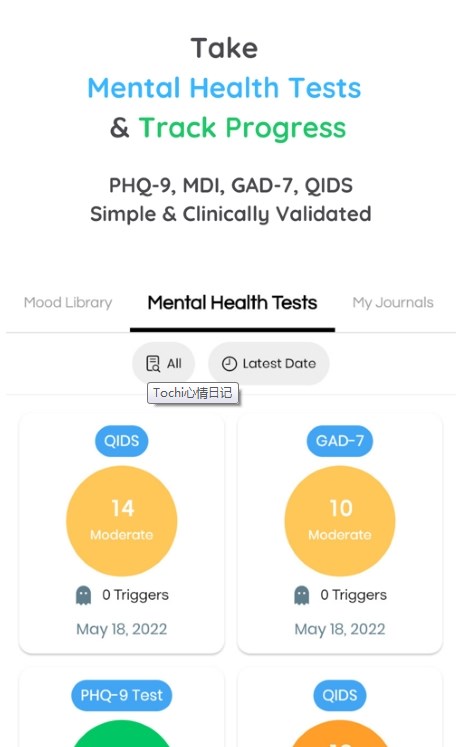
Task: Click the GAD-7 tag label
Action: tap(340, 441)
